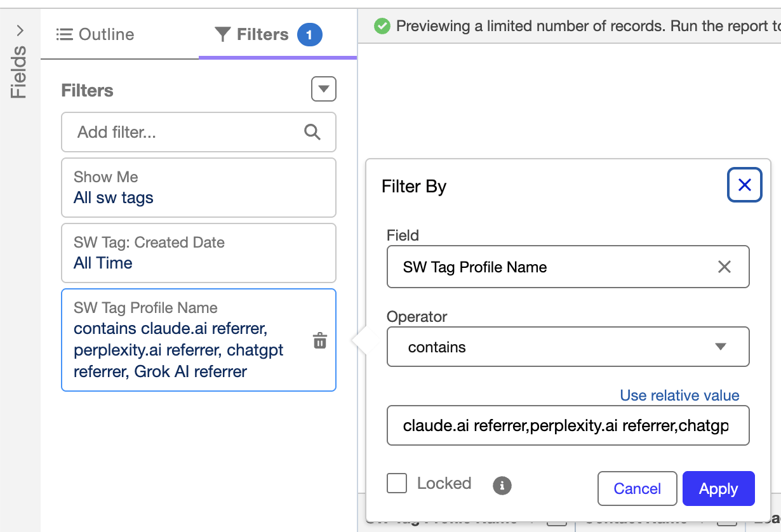The width and height of the screenshot is (781, 532).
Task: Click the filter value text field
Action: tap(568, 425)
